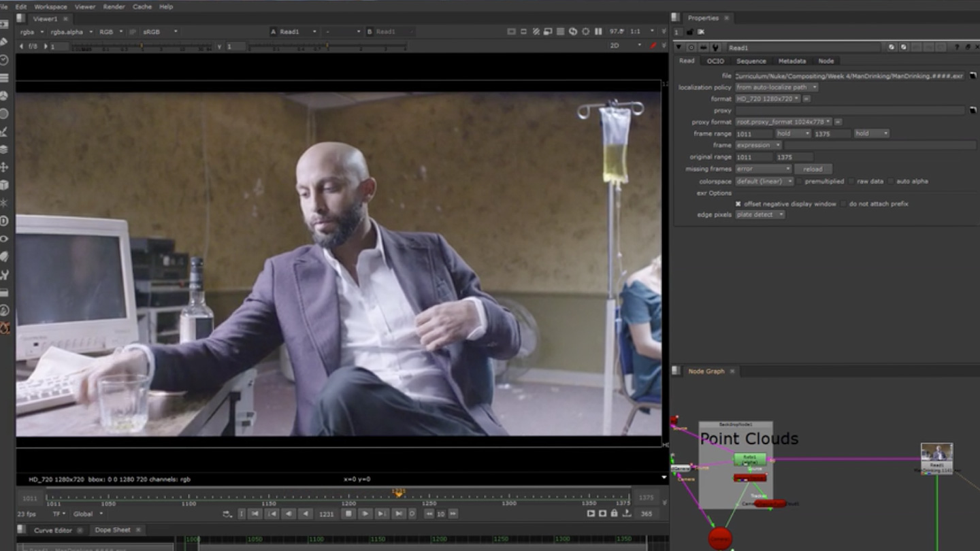Uncheck offset negative display window
The width and height of the screenshot is (980, 551).
(738, 204)
